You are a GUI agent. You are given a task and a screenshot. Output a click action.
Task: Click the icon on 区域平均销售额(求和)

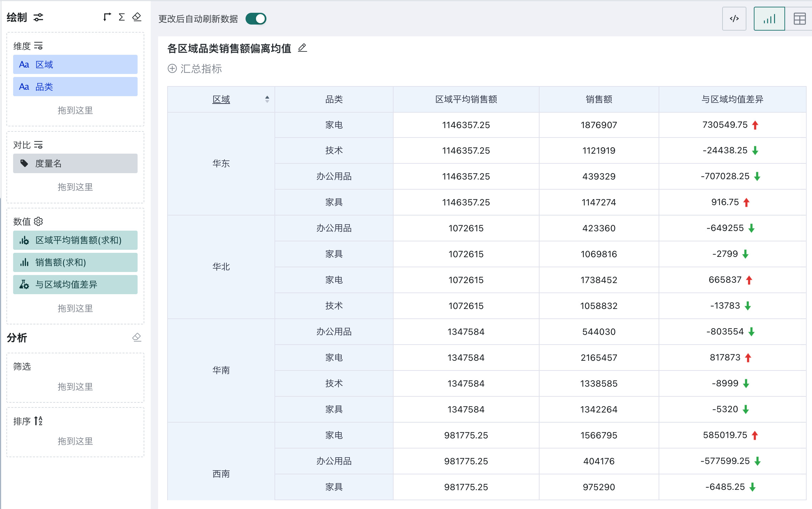pos(24,240)
